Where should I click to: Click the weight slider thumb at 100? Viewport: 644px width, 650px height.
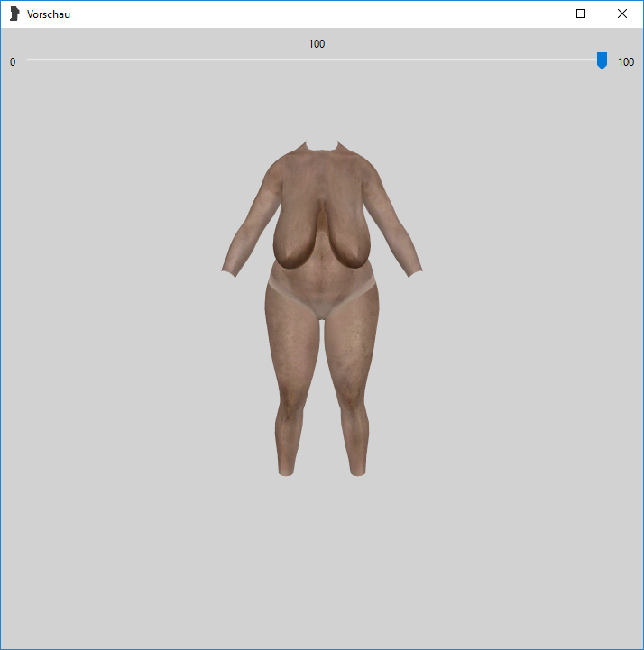[x=602, y=60]
